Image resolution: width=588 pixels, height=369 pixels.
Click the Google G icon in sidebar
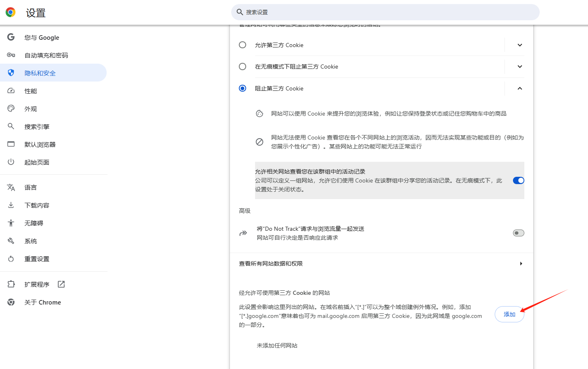(11, 37)
